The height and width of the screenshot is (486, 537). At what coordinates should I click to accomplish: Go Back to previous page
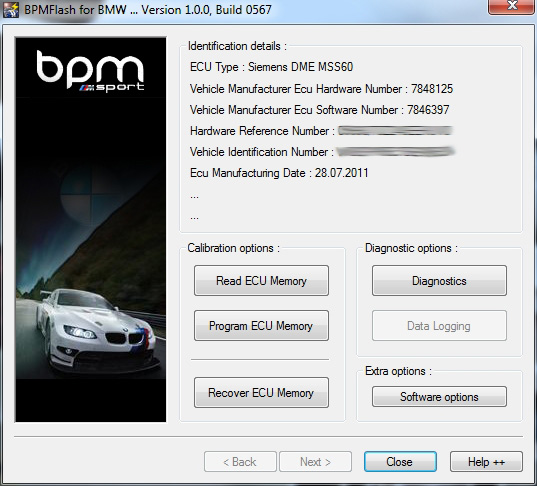[x=240, y=462]
